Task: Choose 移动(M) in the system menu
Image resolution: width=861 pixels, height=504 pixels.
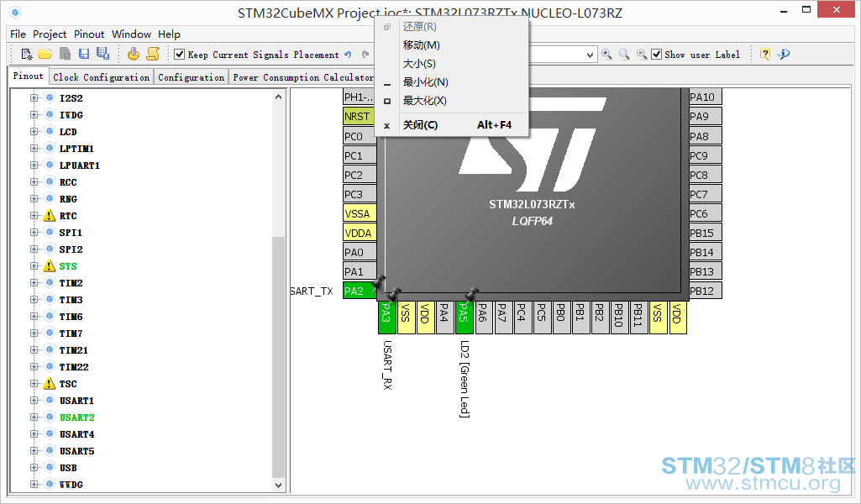Action: coord(451,45)
